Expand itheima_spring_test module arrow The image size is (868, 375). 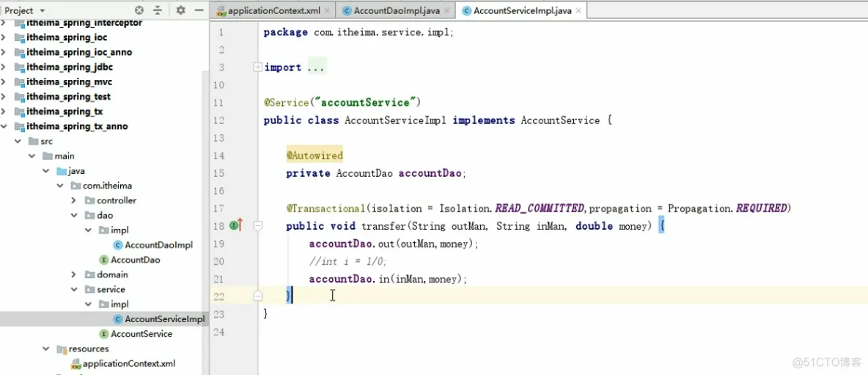click(x=4, y=96)
